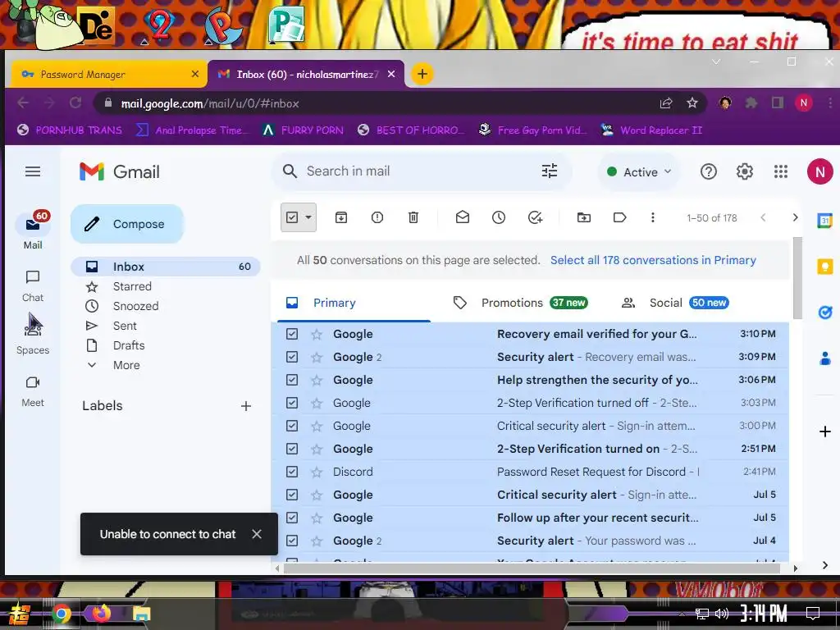Click the Google Account avatar N in Gmail

pos(819,171)
